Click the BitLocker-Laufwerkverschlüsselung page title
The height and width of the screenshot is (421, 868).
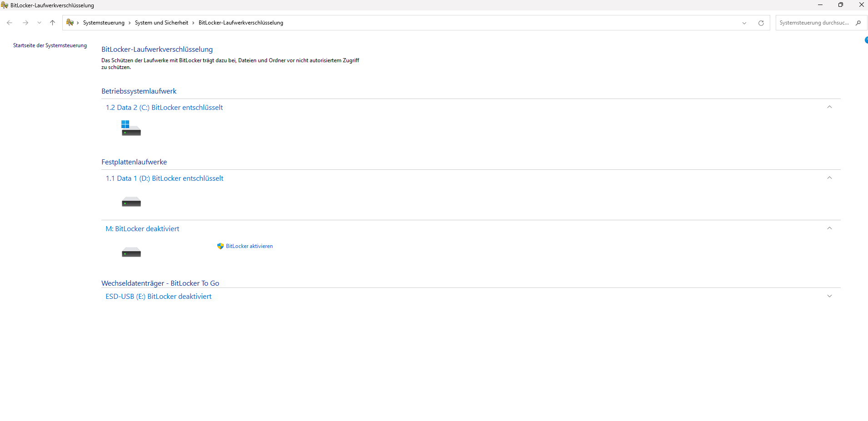point(157,50)
